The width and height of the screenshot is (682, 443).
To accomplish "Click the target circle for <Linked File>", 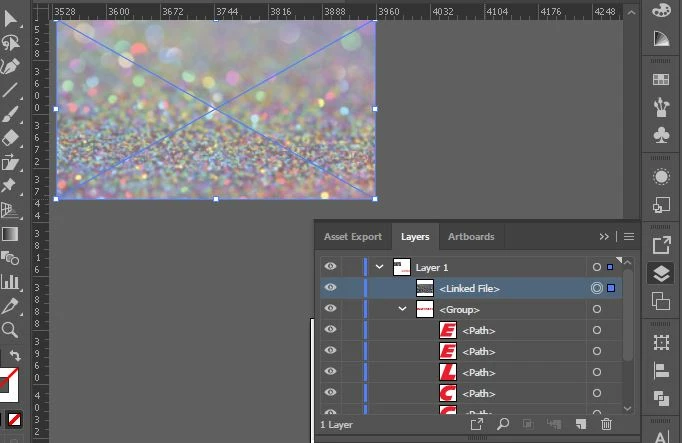I will (x=597, y=288).
